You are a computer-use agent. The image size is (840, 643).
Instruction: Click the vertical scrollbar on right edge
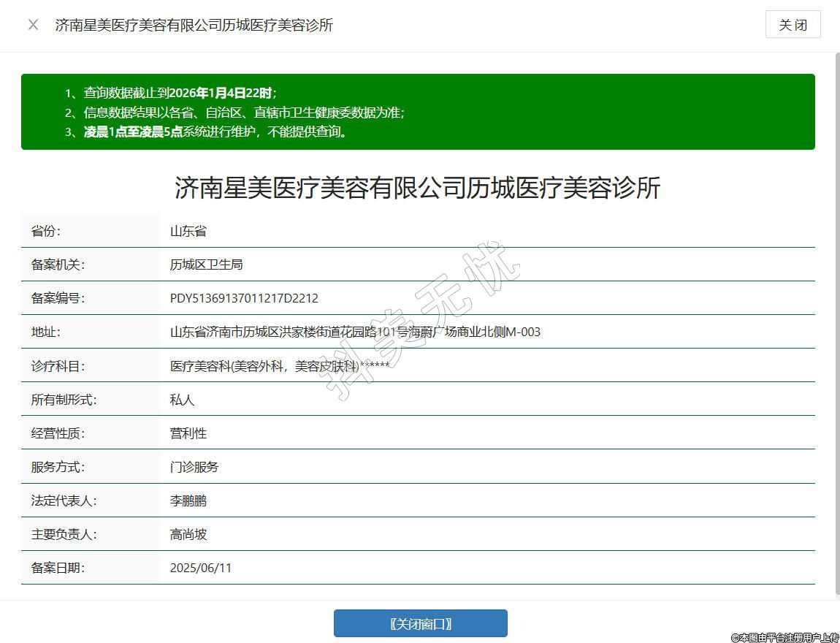(836, 321)
